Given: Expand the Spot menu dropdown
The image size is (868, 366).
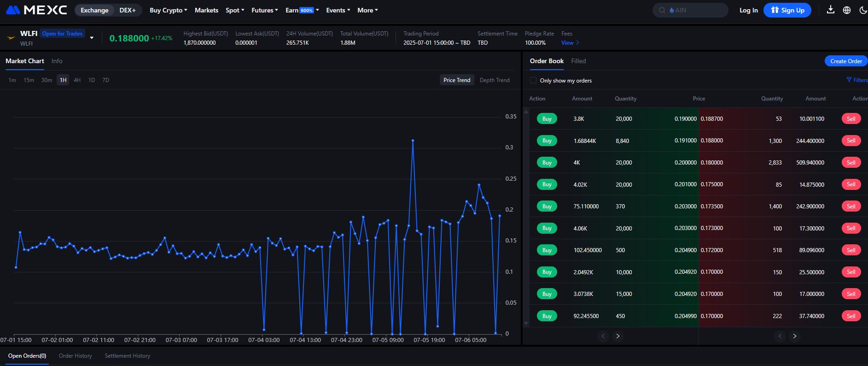Looking at the screenshot, I should point(235,10).
